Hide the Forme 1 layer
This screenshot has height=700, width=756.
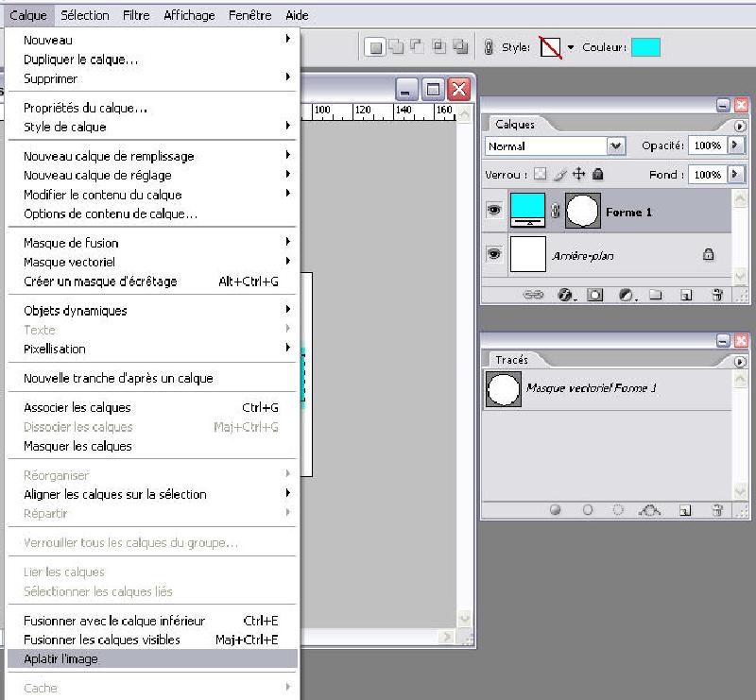pyautogui.click(x=494, y=211)
